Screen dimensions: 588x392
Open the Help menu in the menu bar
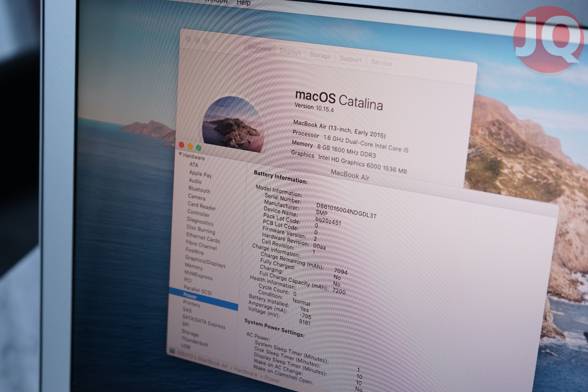tap(244, 2)
